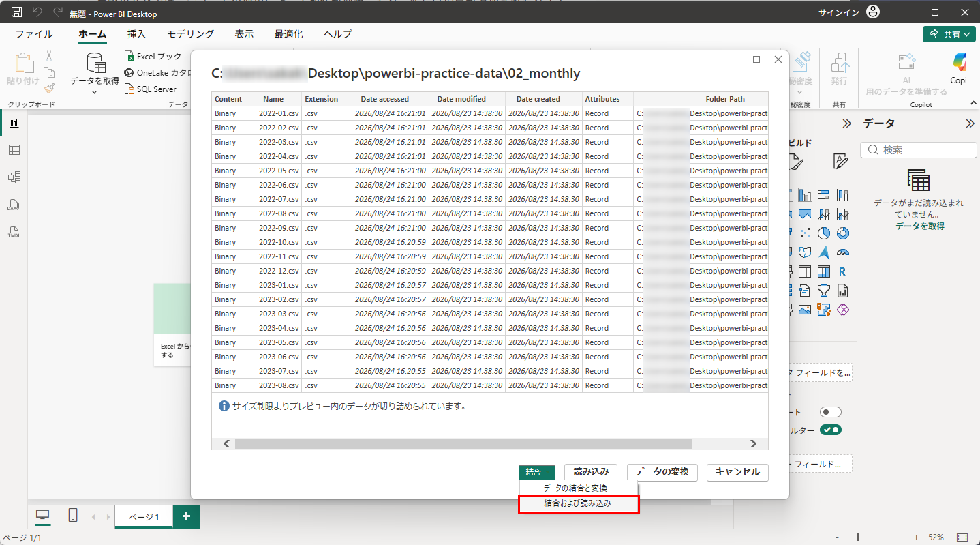Image resolution: width=980 pixels, height=545 pixels.
Task: Click the 発行 publish ribbon icon
Action: (x=839, y=68)
